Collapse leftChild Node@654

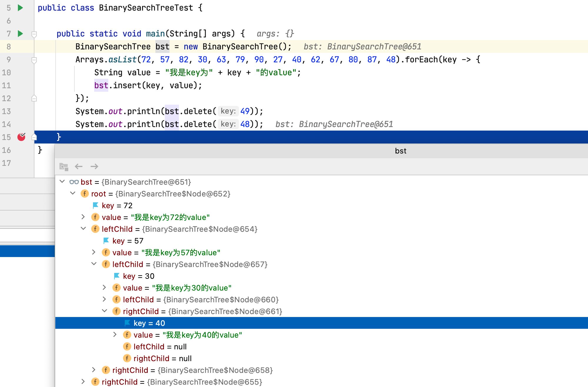click(x=83, y=229)
